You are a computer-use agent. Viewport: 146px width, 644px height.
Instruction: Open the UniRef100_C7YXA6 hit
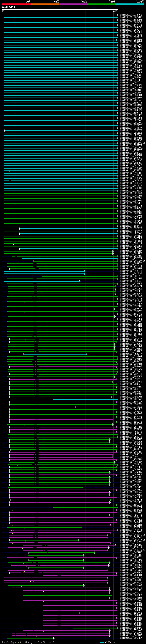pos(131,631)
